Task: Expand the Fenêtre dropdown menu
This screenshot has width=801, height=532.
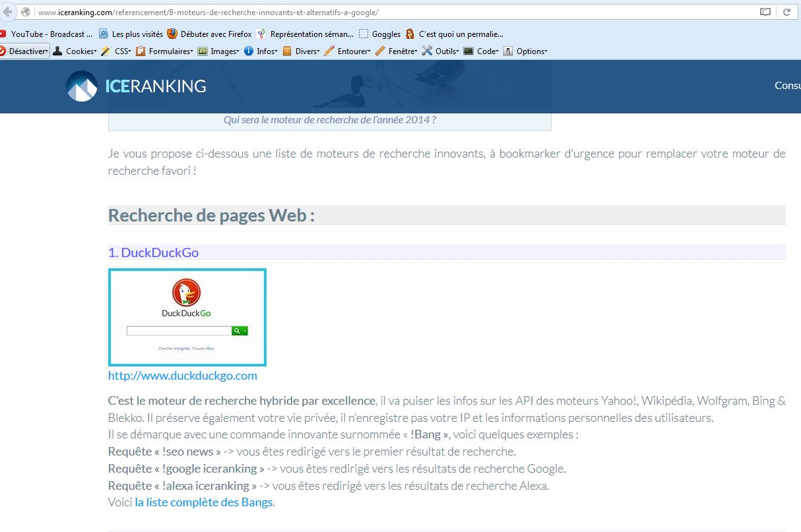Action: [396, 51]
